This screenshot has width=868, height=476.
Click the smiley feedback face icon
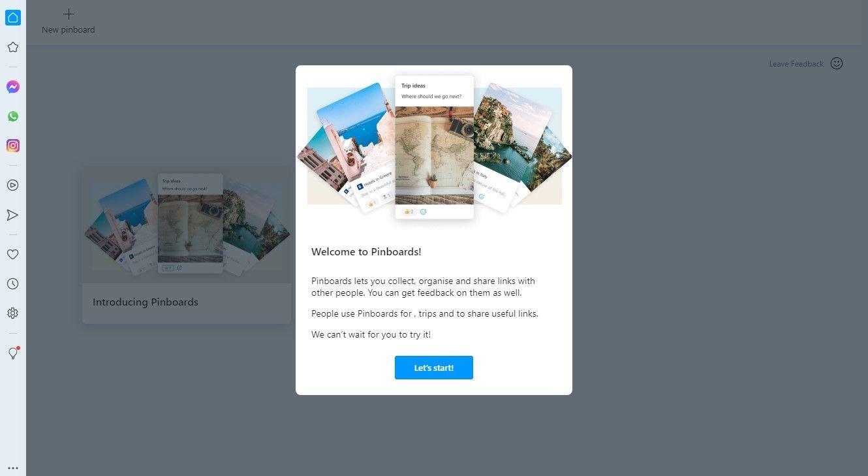837,63
